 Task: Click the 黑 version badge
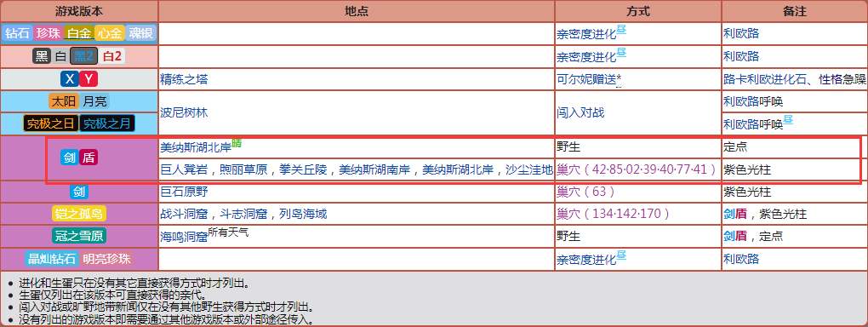click(x=42, y=56)
